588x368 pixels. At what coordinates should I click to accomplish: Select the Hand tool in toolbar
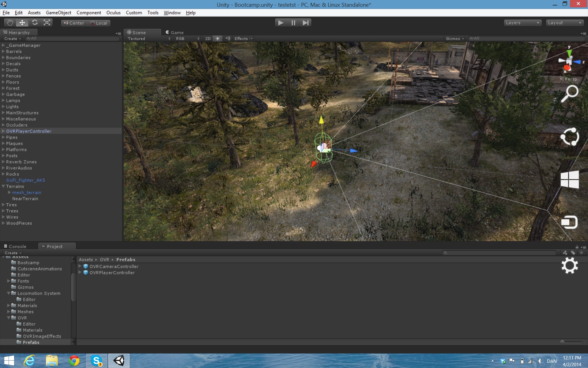pyautogui.click(x=10, y=23)
